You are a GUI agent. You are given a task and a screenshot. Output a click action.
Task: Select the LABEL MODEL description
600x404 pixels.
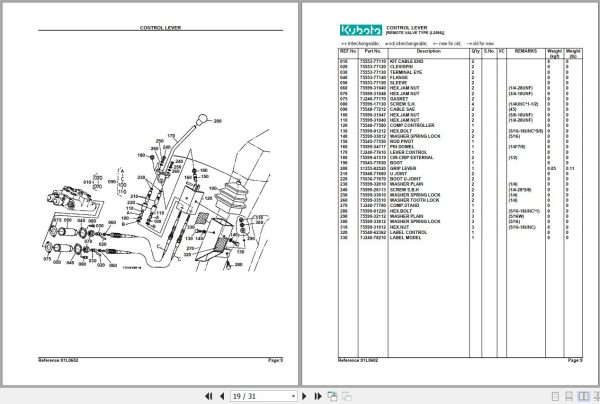(x=405, y=238)
